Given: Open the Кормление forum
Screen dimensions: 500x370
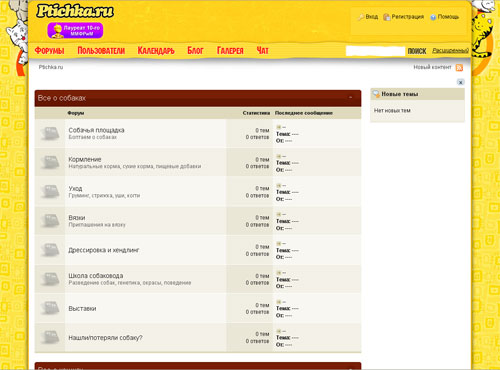Looking at the screenshot, I should click(x=85, y=159).
